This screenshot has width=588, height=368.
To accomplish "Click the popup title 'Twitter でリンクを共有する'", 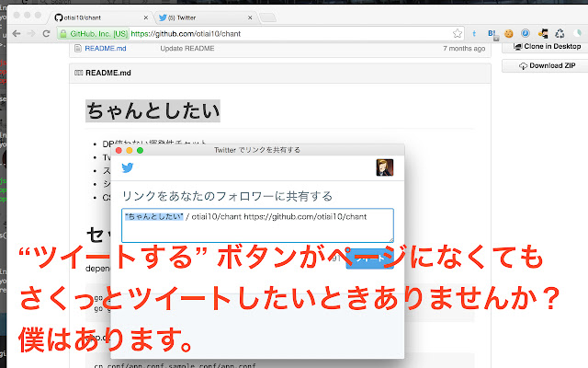I will click(x=257, y=150).
